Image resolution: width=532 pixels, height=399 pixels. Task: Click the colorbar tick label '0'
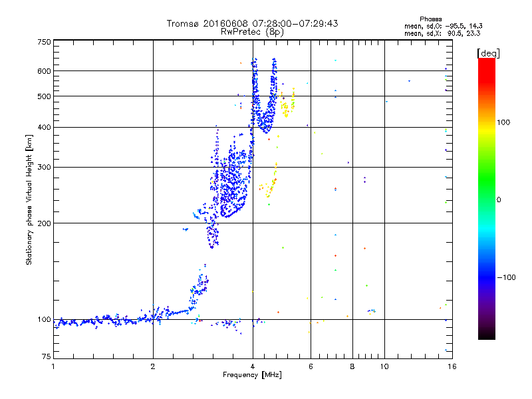tap(499, 200)
